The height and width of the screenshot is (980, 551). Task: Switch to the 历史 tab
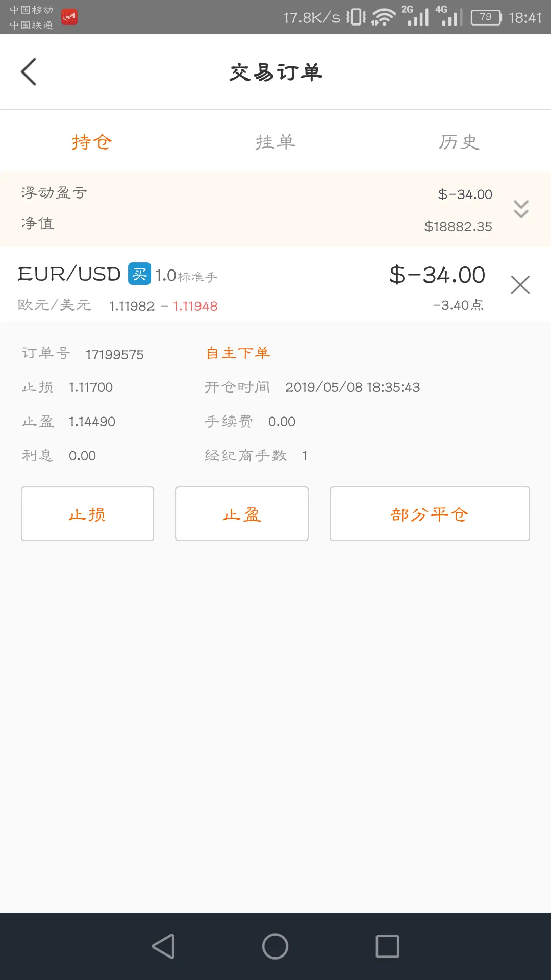[459, 142]
